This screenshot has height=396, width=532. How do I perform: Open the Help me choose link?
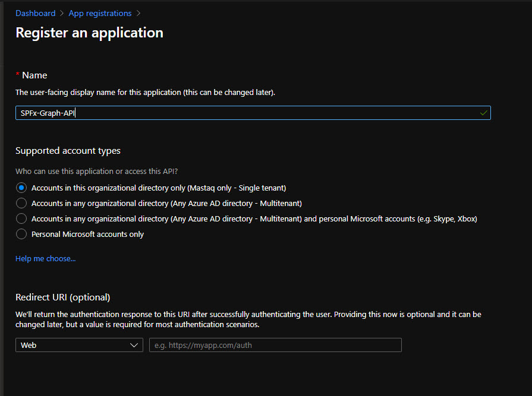tap(45, 258)
